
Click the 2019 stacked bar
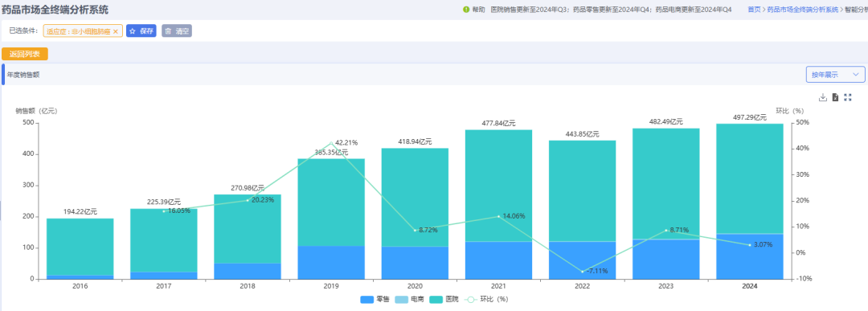(x=331, y=219)
